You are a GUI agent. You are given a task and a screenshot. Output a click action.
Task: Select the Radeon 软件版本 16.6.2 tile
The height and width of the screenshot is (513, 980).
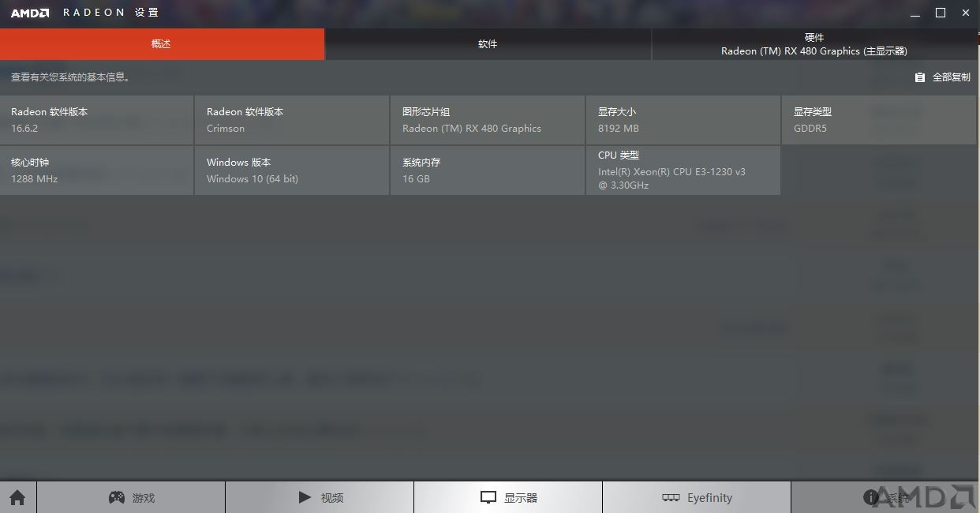[x=96, y=120]
